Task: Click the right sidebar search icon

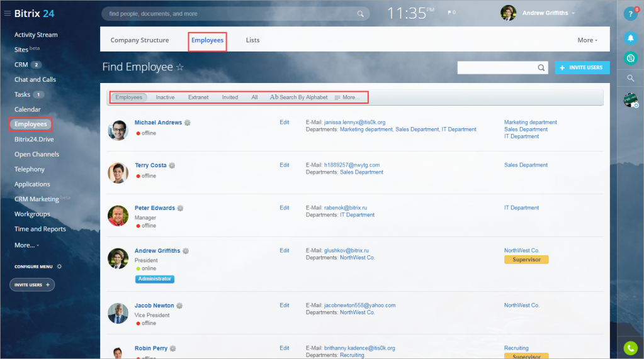Action: click(630, 78)
